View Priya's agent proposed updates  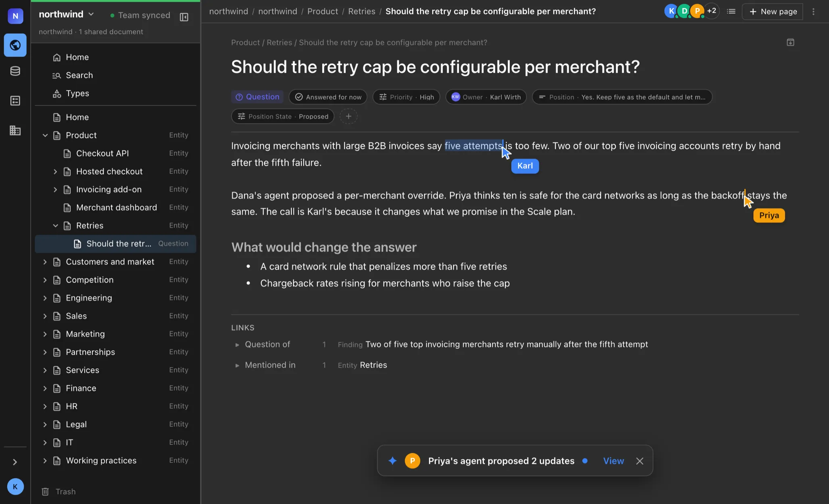613,461
